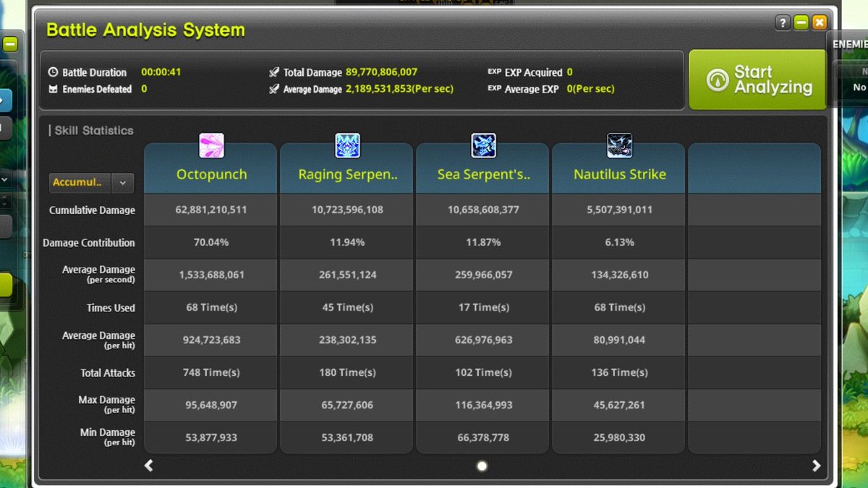Go to next skill page arrow
This screenshot has height=488, width=868.
click(816, 466)
